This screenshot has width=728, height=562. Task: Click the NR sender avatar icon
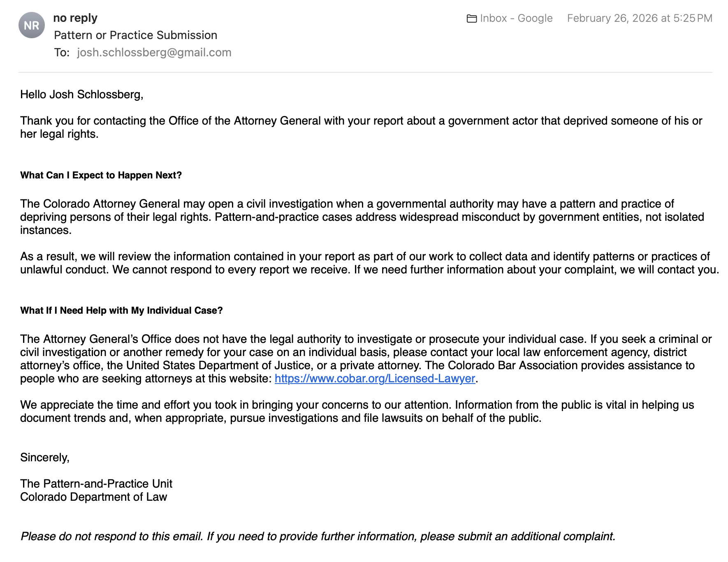tap(32, 25)
